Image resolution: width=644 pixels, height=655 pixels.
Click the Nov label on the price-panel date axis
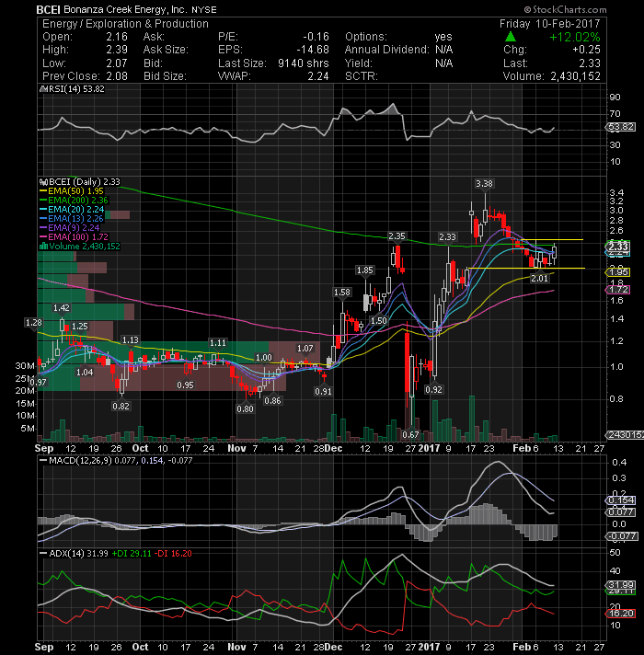tap(236, 448)
